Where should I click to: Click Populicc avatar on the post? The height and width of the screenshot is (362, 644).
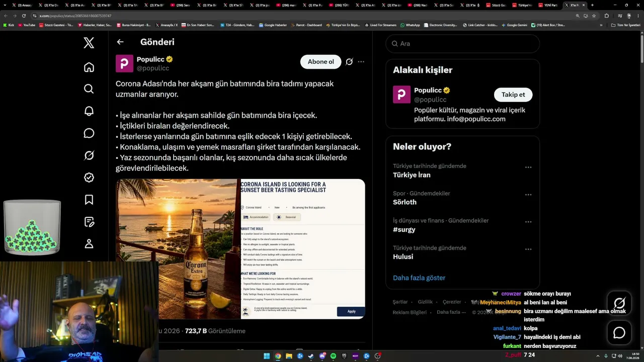[125, 64]
